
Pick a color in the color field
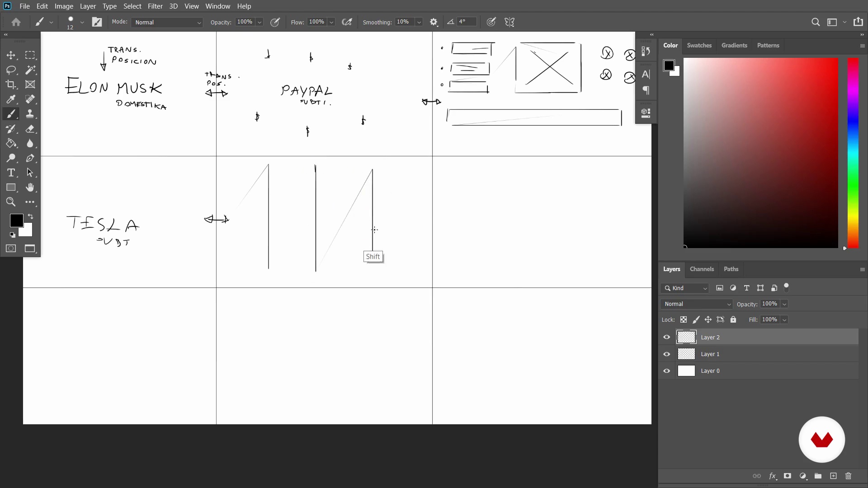[x=761, y=153]
